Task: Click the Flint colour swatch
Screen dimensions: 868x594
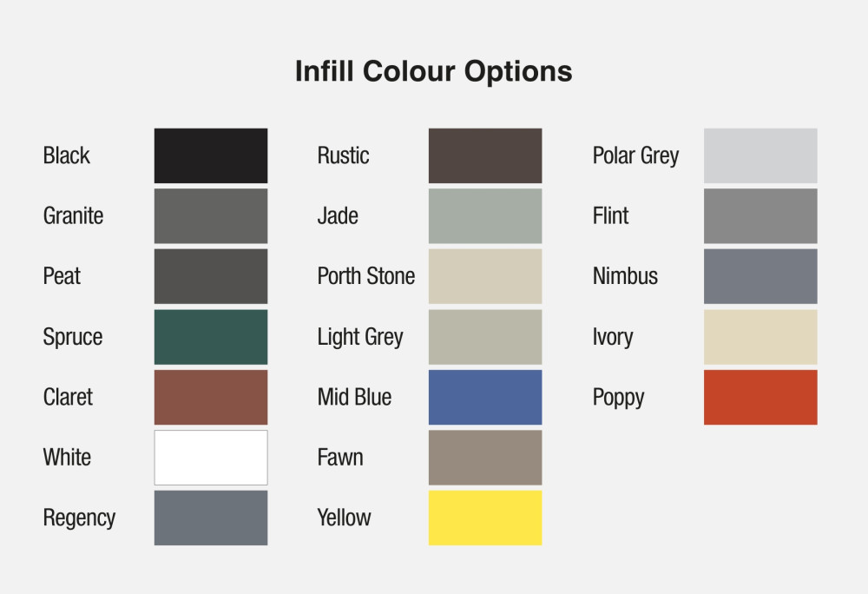Action: pos(760,215)
